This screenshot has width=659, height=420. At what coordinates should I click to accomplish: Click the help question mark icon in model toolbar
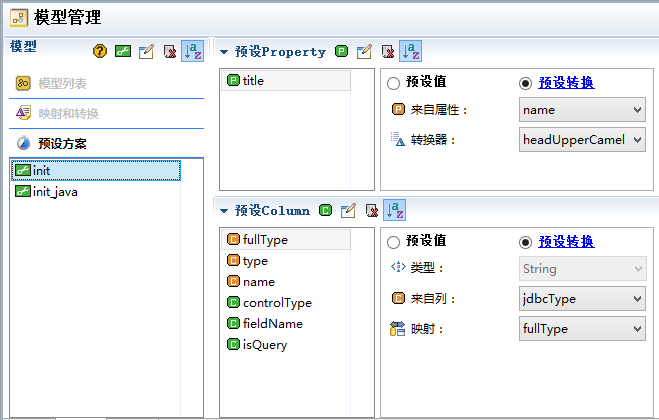pos(100,51)
